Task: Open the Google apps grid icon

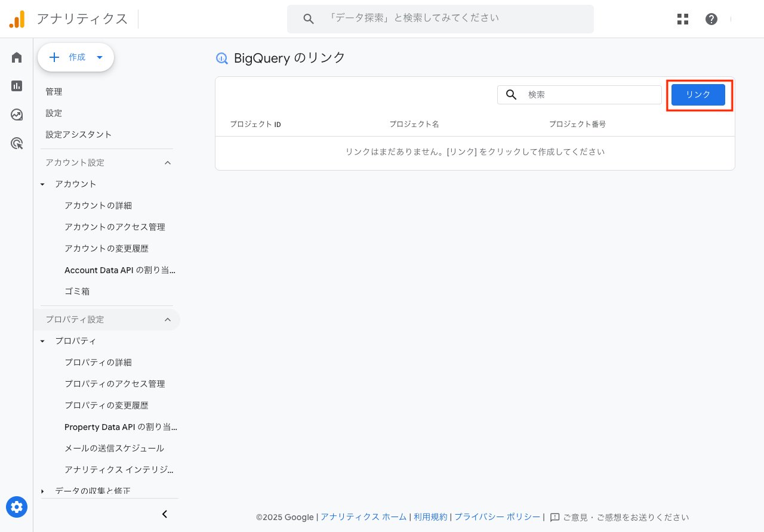Action: 682,18
